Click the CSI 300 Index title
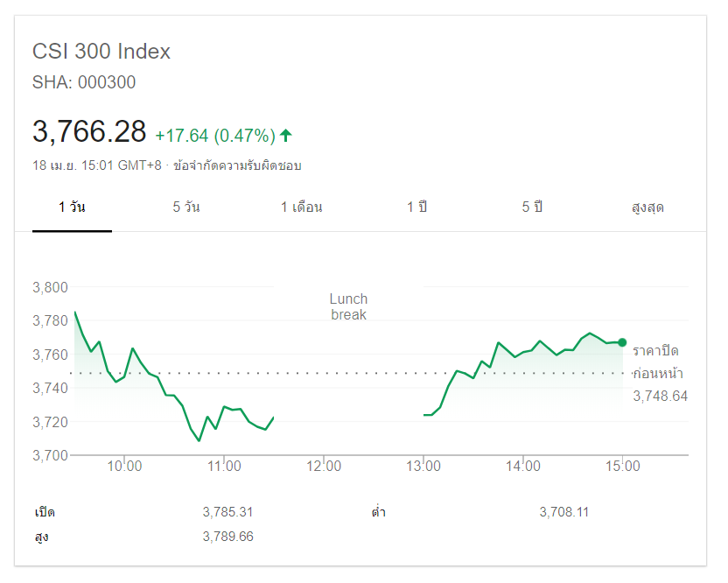Screen dimensions: 728x583 (x=101, y=52)
